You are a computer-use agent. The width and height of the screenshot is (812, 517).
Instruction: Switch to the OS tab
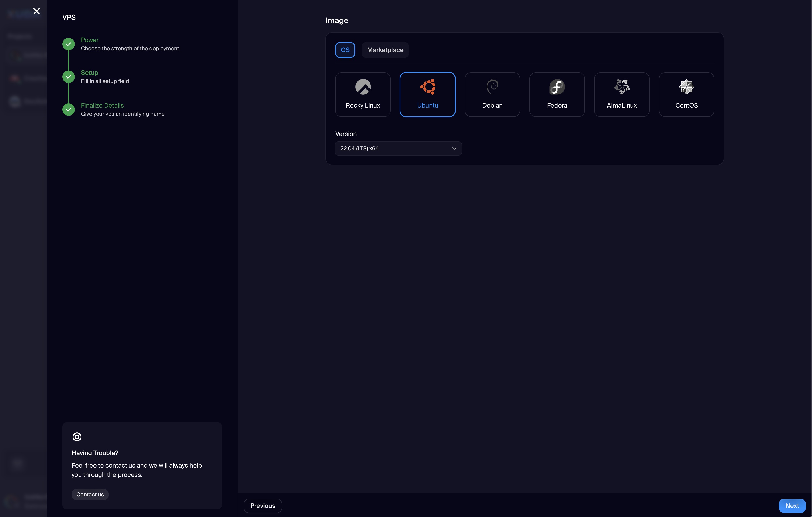tap(345, 50)
